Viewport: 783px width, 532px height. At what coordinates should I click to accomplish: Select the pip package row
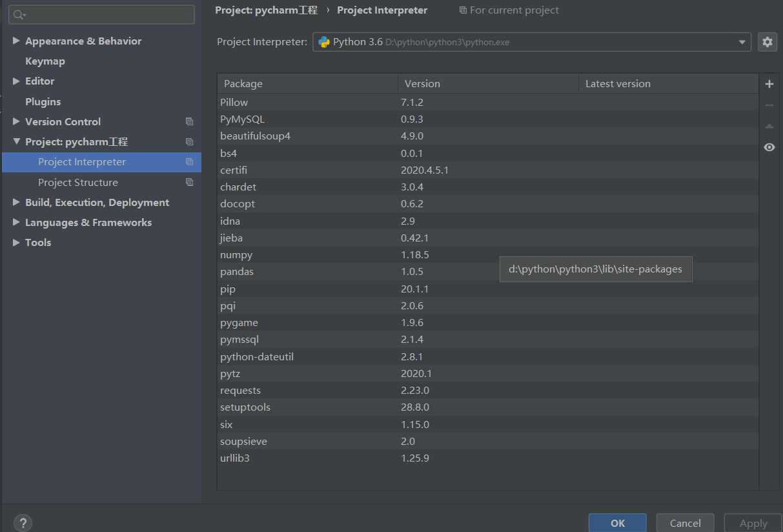coord(488,289)
